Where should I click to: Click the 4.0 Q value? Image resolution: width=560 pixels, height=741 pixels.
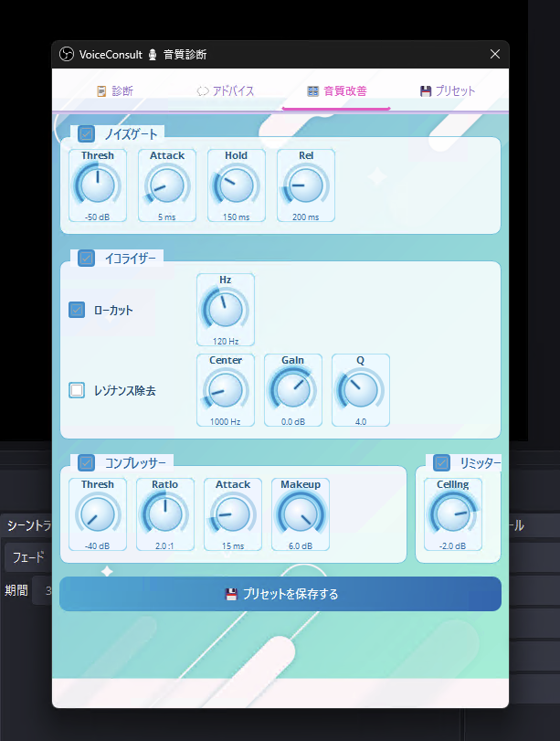coord(361,421)
